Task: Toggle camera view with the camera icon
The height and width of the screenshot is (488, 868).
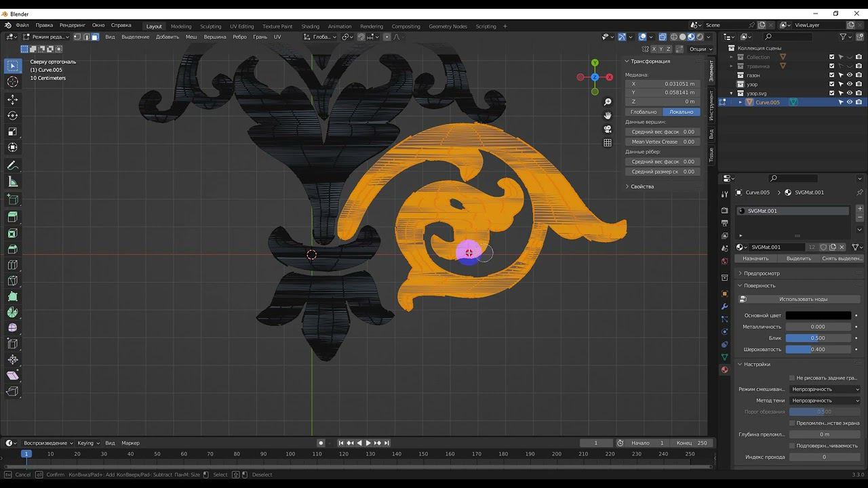Action: tap(608, 129)
